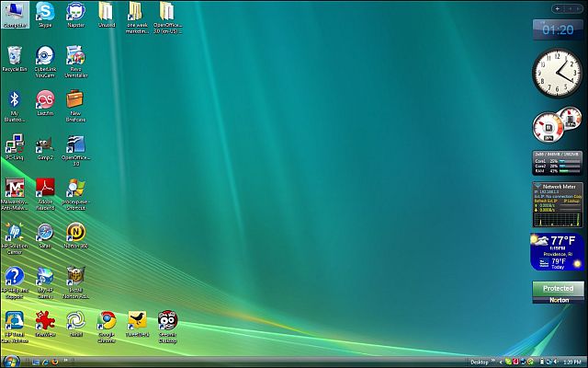The image size is (588, 368).
Task: Open My Bluetooth Places icon
Action: point(15,106)
